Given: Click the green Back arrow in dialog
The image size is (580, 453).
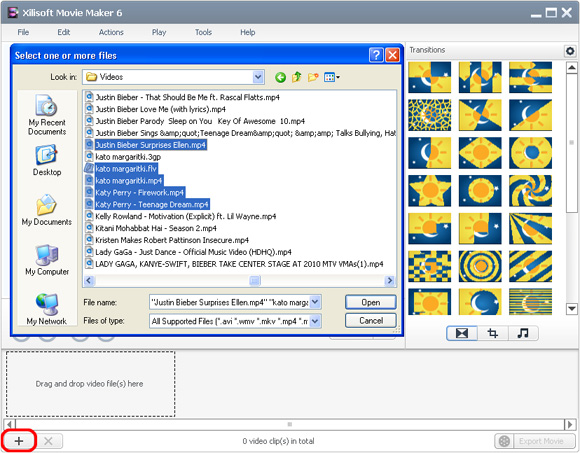Looking at the screenshot, I should tap(280, 77).
